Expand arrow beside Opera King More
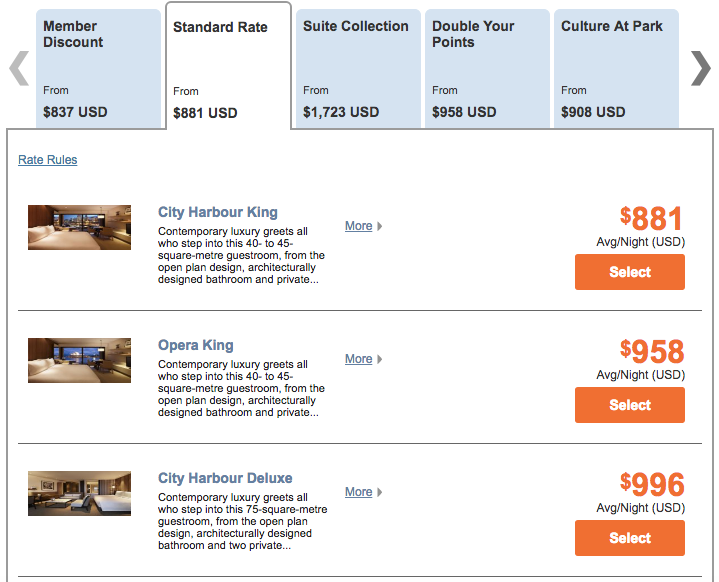 pos(380,359)
